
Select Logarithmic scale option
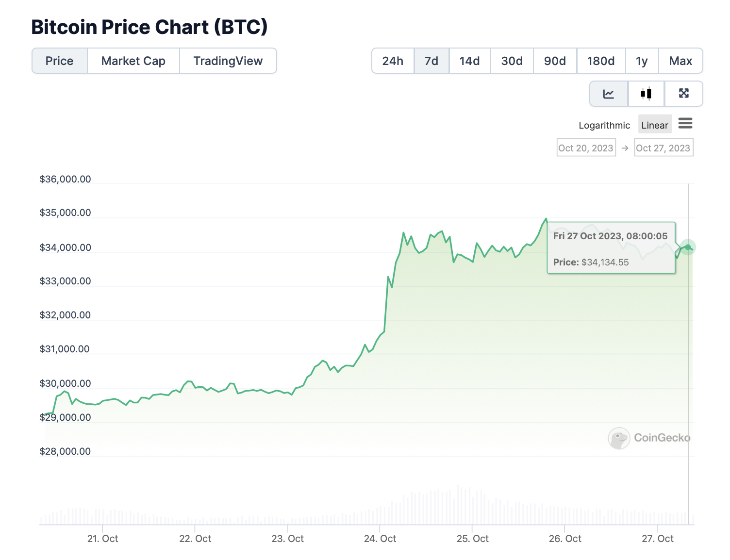(x=604, y=125)
